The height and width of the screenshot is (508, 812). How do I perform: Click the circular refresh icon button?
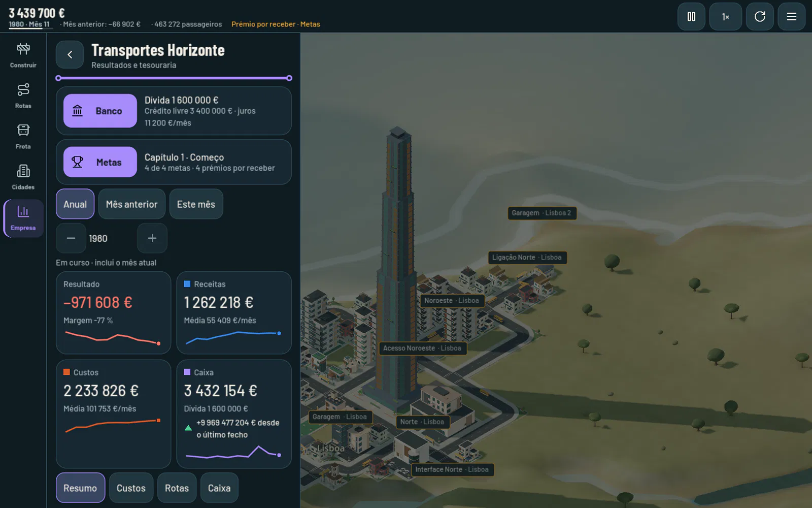760,17
